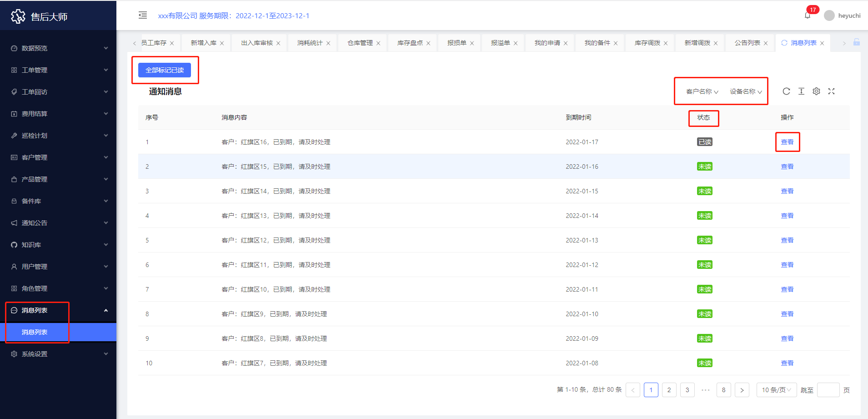The image size is (868, 419).
Task: Close the 公告列表 tab
Action: [x=766, y=43]
